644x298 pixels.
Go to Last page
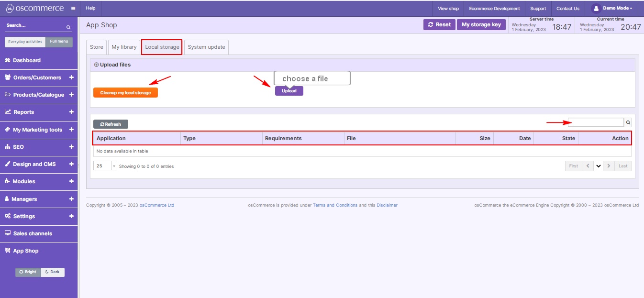[623, 166]
